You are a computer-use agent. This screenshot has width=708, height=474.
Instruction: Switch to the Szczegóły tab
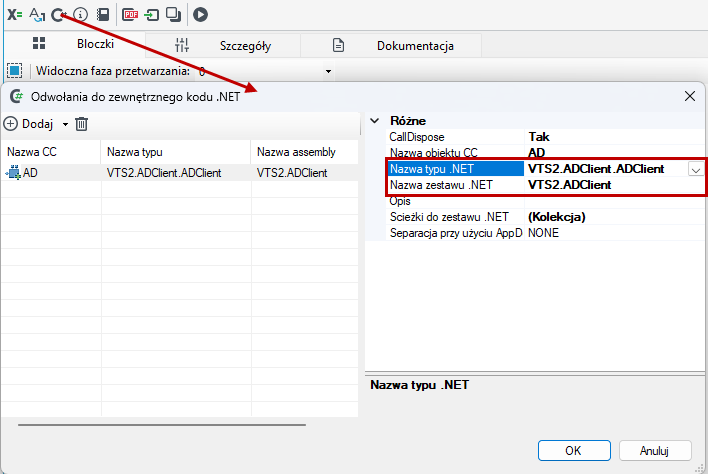[x=223, y=46]
